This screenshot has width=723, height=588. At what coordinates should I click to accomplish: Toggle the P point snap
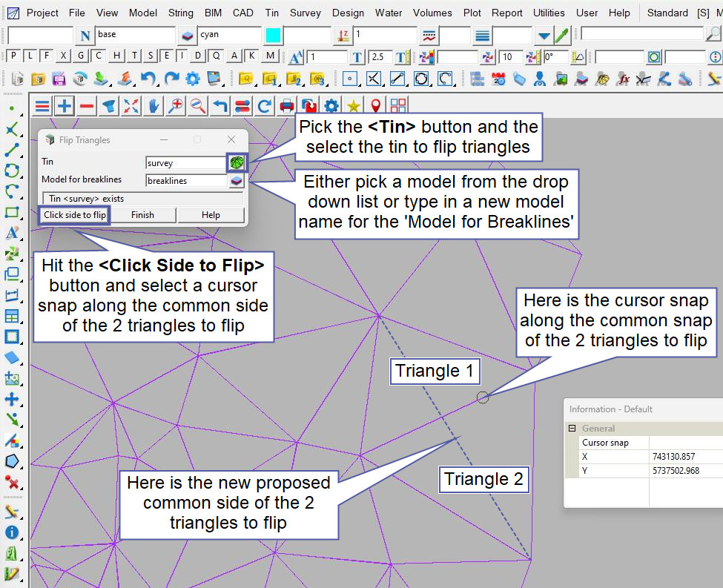point(13,56)
